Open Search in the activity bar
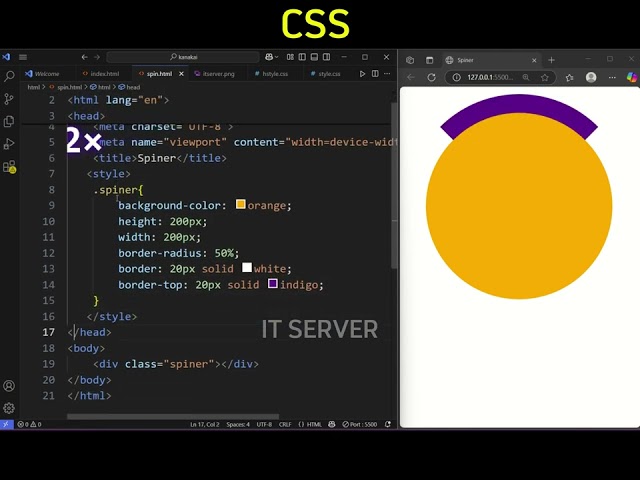Image resolution: width=640 pixels, height=480 pixels. point(9,76)
